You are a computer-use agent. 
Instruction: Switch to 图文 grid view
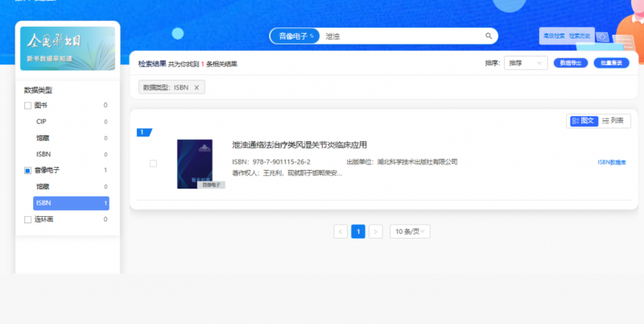click(583, 121)
